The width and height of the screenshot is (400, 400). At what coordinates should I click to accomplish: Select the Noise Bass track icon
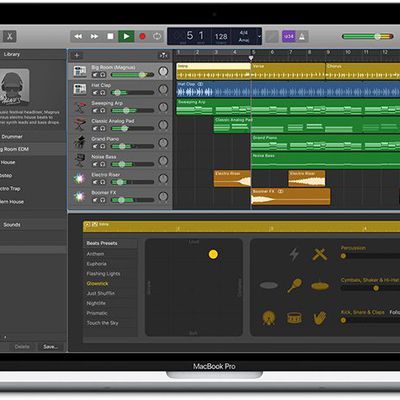pyautogui.click(x=80, y=161)
